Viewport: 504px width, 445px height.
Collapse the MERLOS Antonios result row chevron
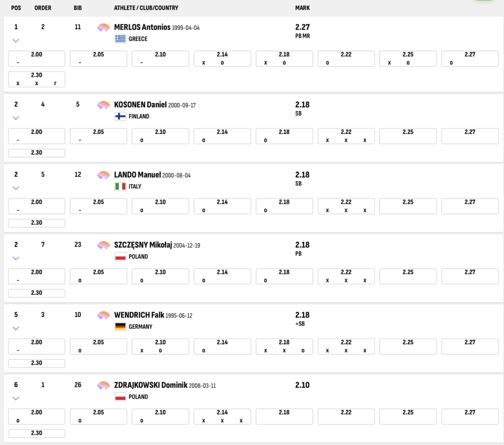tap(16, 40)
